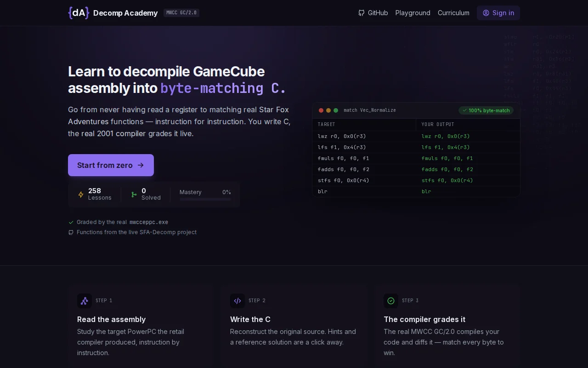Click the yellow window dot in demo panel
This screenshot has height=368, width=588.
[328, 110]
